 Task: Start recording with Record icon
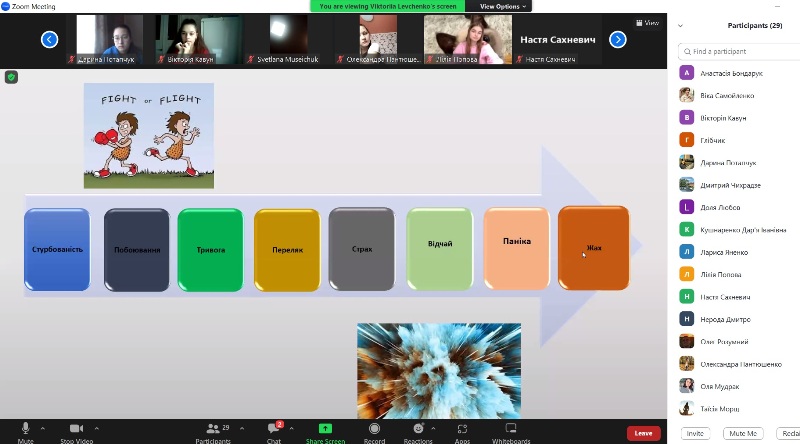[374, 429]
